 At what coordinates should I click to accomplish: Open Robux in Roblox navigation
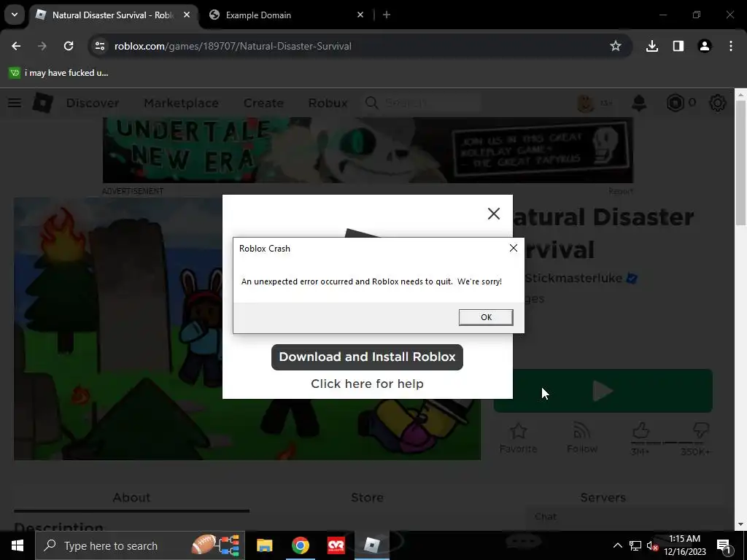[328, 103]
